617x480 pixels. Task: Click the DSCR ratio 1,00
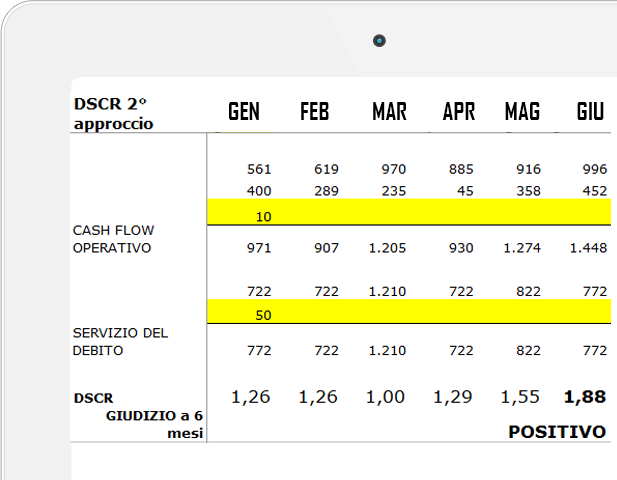(x=385, y=397)
